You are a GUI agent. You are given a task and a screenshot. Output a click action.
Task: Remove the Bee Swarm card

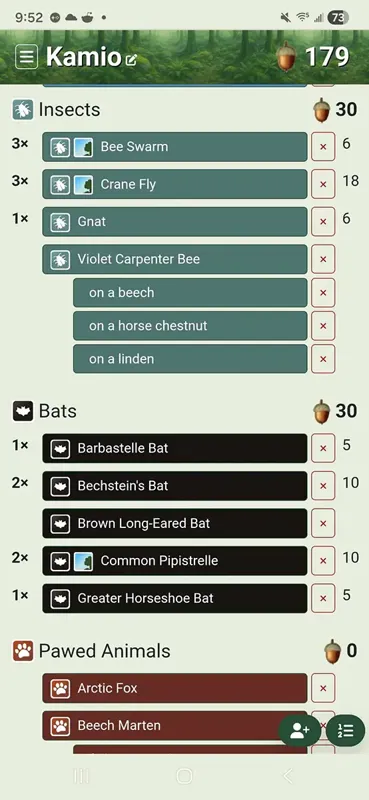pos(323,147)
